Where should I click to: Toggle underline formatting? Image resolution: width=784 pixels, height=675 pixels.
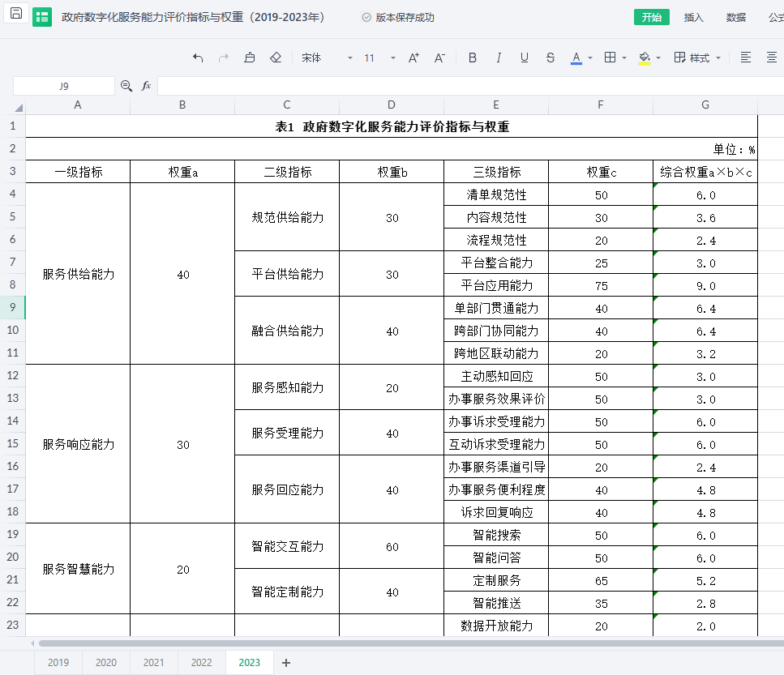coord(525,58)
